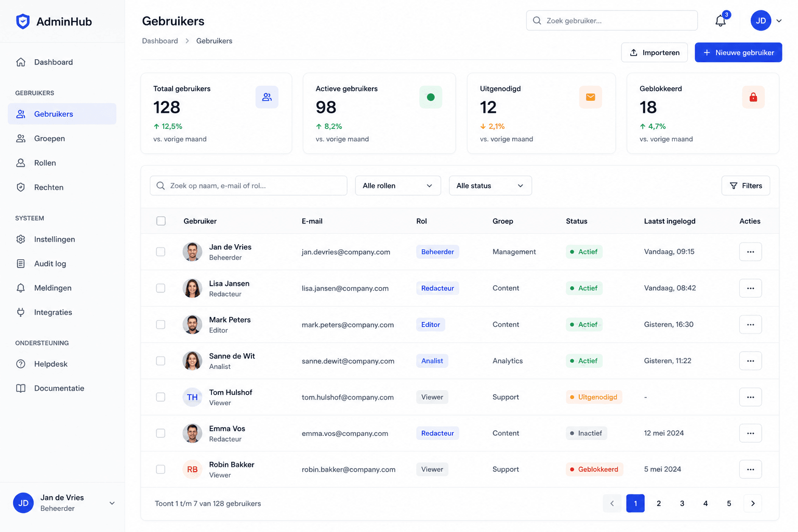Select the Lisa Jansen row checkbox

pos(161,288)
